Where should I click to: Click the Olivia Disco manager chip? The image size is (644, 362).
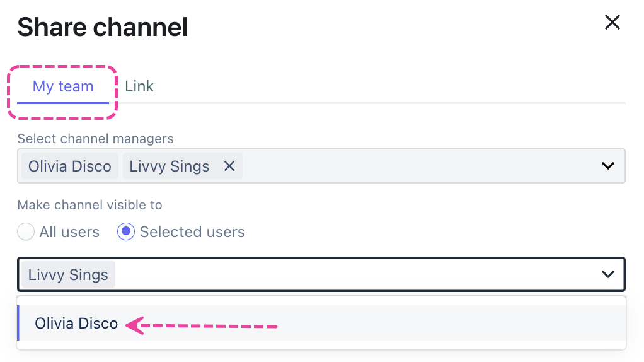tap(69, 166)
